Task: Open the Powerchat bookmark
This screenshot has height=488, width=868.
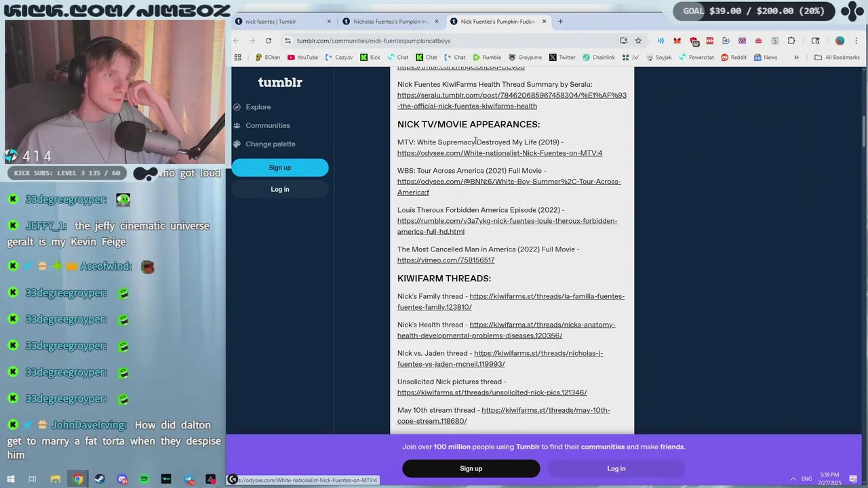Action: click(x=696, y=58)
